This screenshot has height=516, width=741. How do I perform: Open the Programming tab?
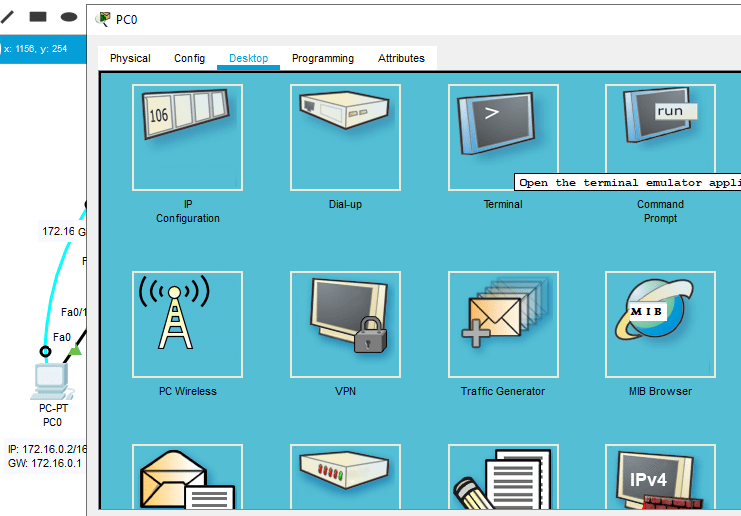[323, 58]
